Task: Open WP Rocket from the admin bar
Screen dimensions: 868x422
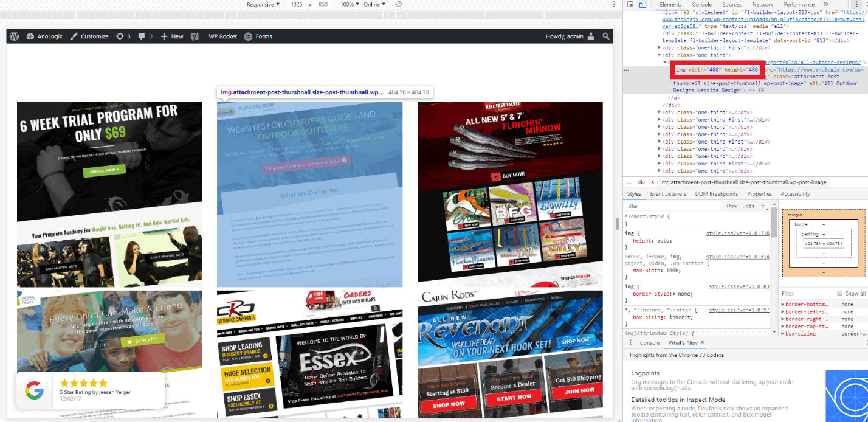Action: pos(222,36)
